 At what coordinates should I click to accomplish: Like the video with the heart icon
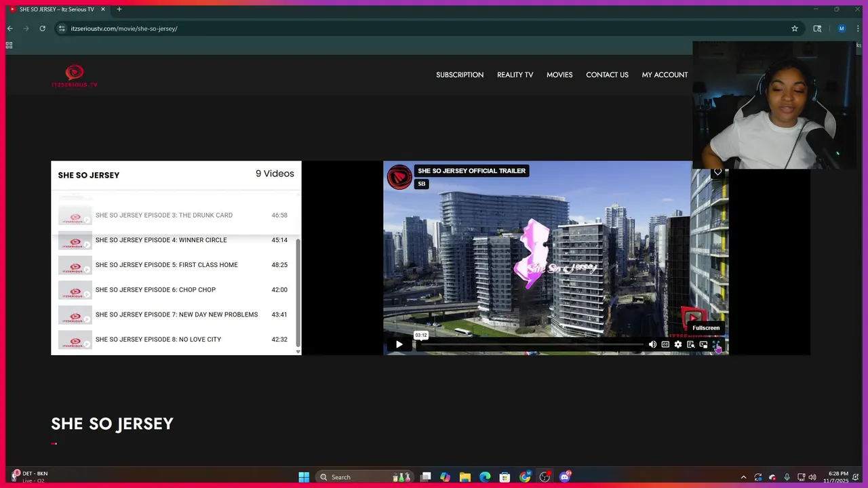point(717,172)
